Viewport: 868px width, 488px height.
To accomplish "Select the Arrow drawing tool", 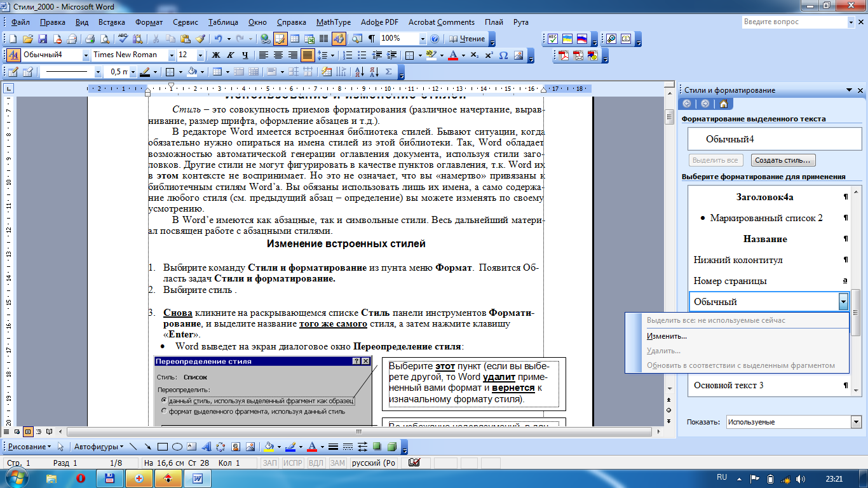I will click(147, 446).
